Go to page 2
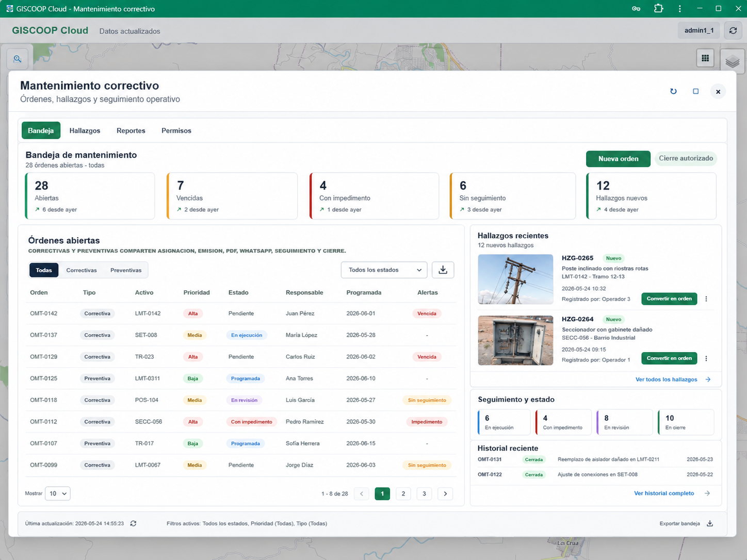This screenshot has width=747, height=560. [x=403, y=493]
